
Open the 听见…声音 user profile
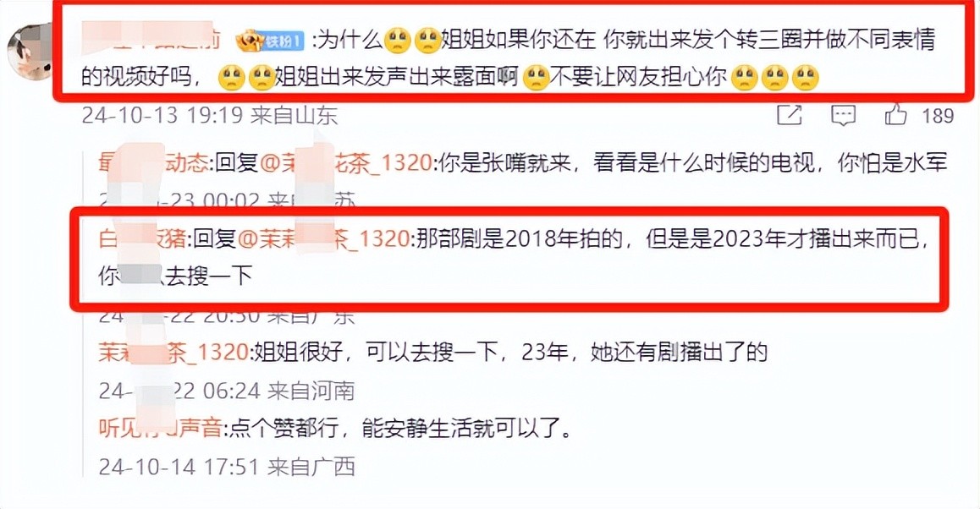click(x=160, y=429)
